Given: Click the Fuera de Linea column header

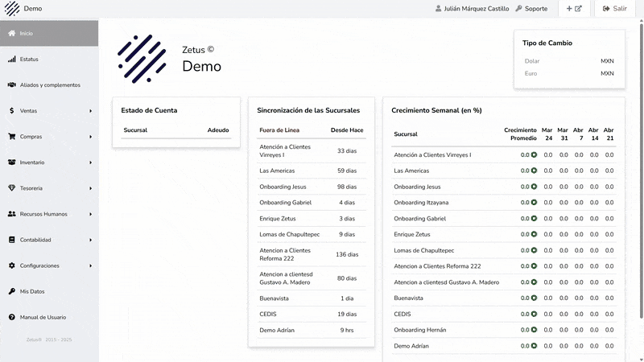Looking at the screenshot, I should pos(279,130).
